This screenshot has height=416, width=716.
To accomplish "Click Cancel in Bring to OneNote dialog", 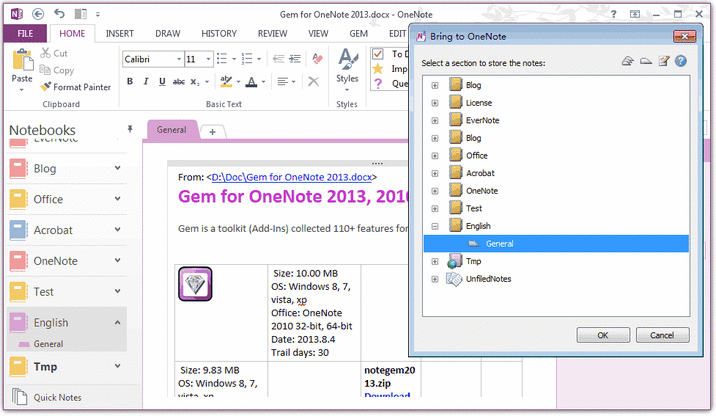I will pos(662,335).
